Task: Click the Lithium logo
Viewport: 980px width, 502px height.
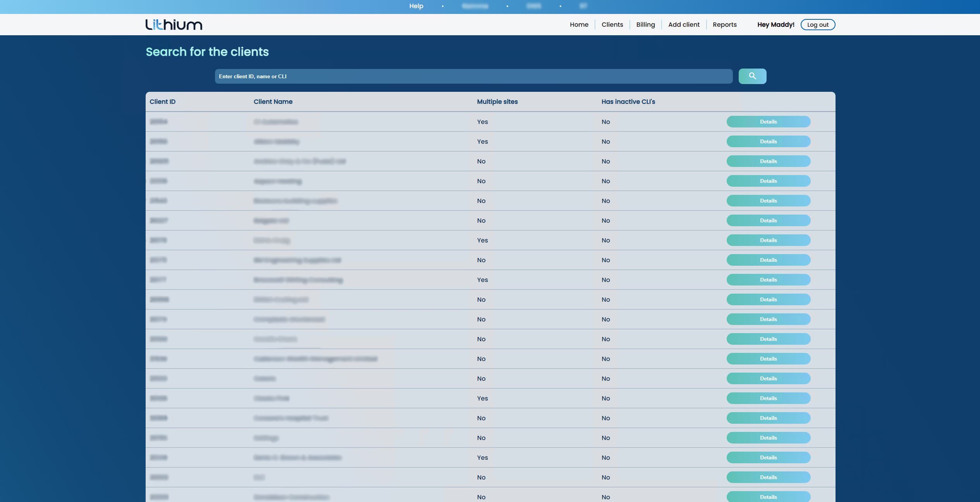Action: [174, 24]
